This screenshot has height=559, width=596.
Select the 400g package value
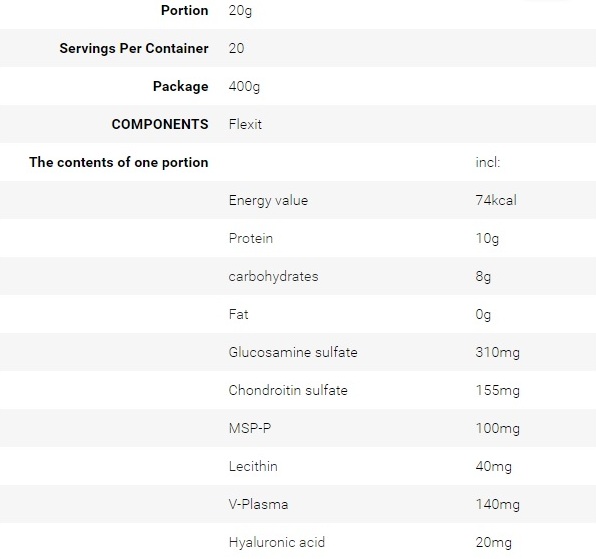click(x=244, y=87)
